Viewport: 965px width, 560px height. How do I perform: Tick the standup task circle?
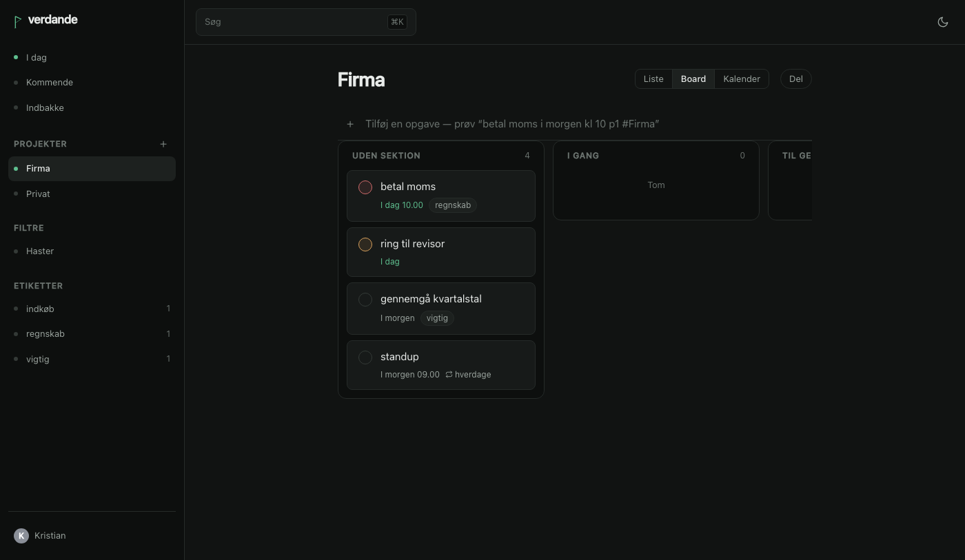365,357
